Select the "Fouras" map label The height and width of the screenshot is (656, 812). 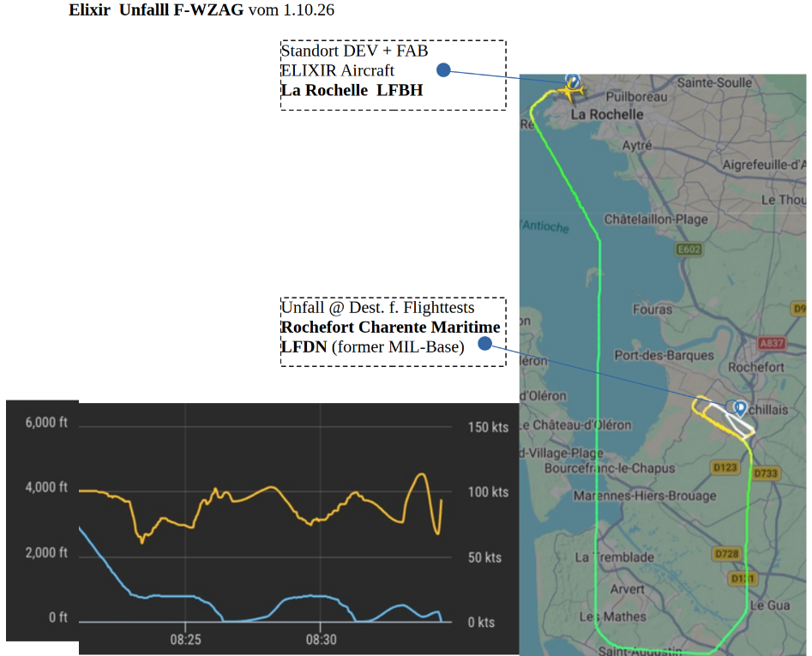(x=653, y=310)
